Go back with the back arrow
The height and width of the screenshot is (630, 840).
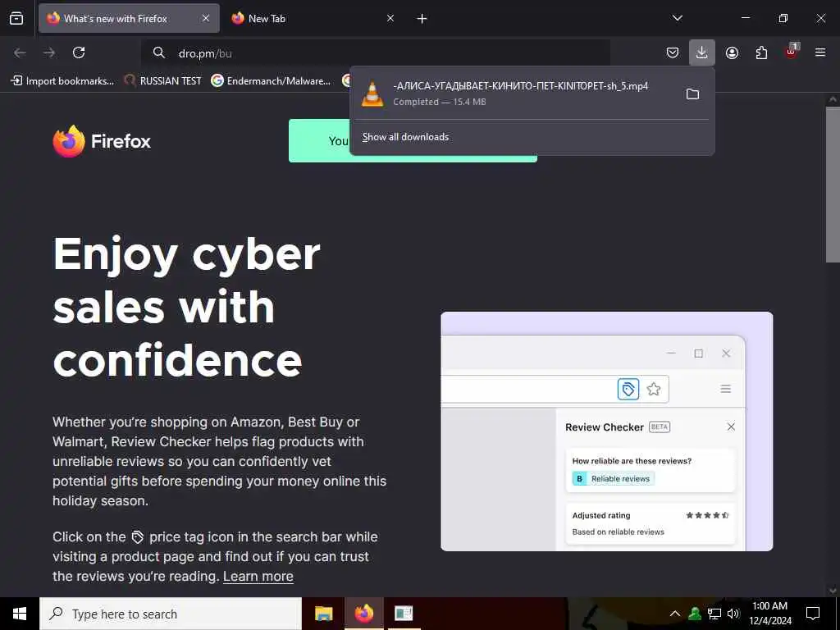click(x=20, y=52)
